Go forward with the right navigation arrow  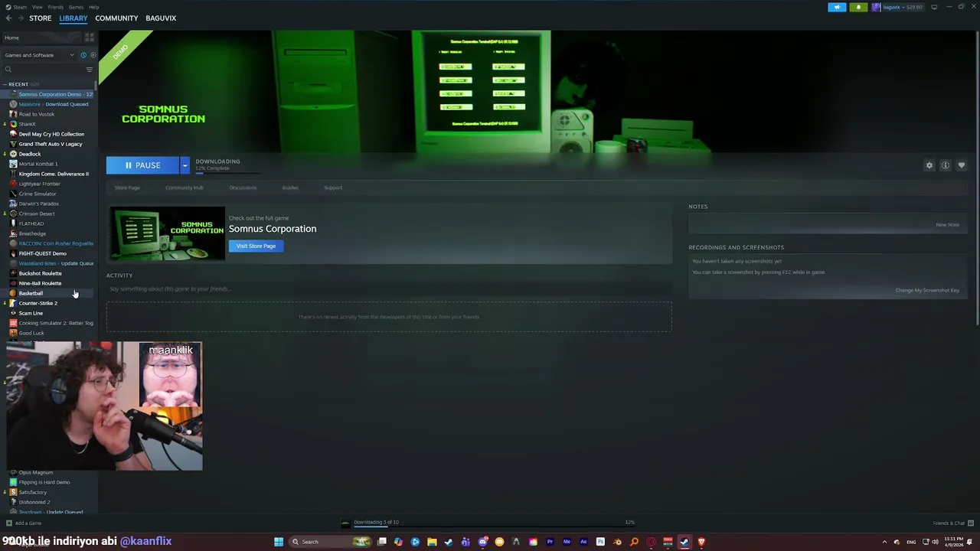pyautogui.click(x=20, y=18)
